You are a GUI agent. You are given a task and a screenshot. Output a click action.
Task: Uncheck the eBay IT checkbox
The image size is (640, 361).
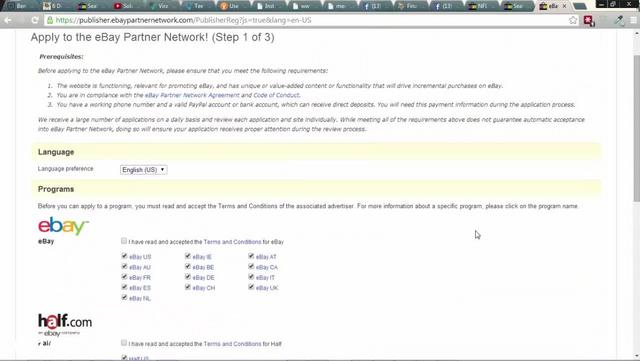(251, 277)
